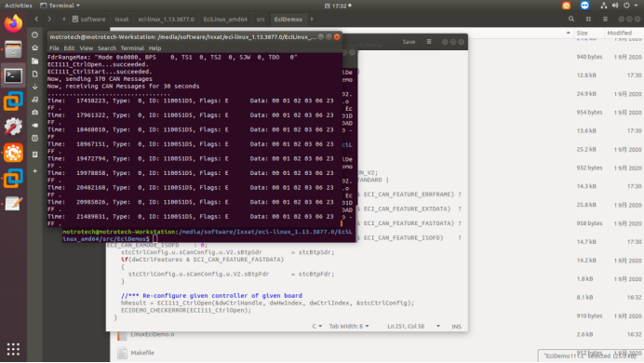Click the Save button in gedit
The width and height of the screenshot is (644, 363).
[409, 42]
